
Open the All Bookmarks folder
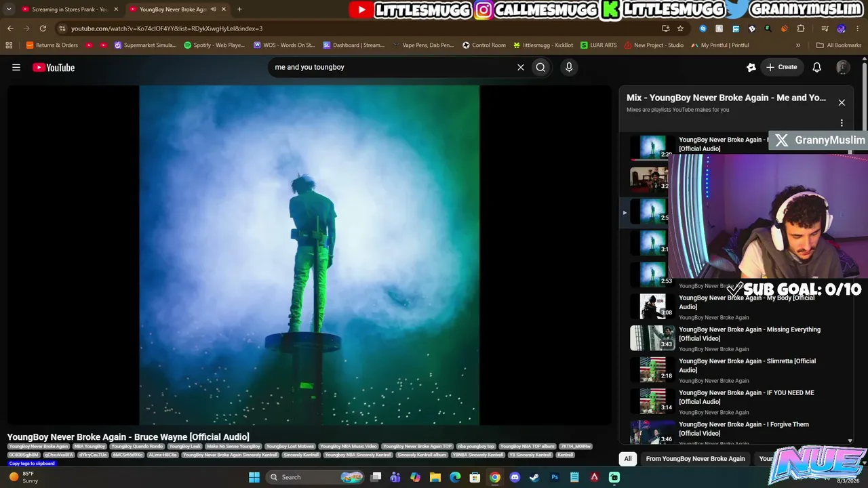tap(839, 45)
